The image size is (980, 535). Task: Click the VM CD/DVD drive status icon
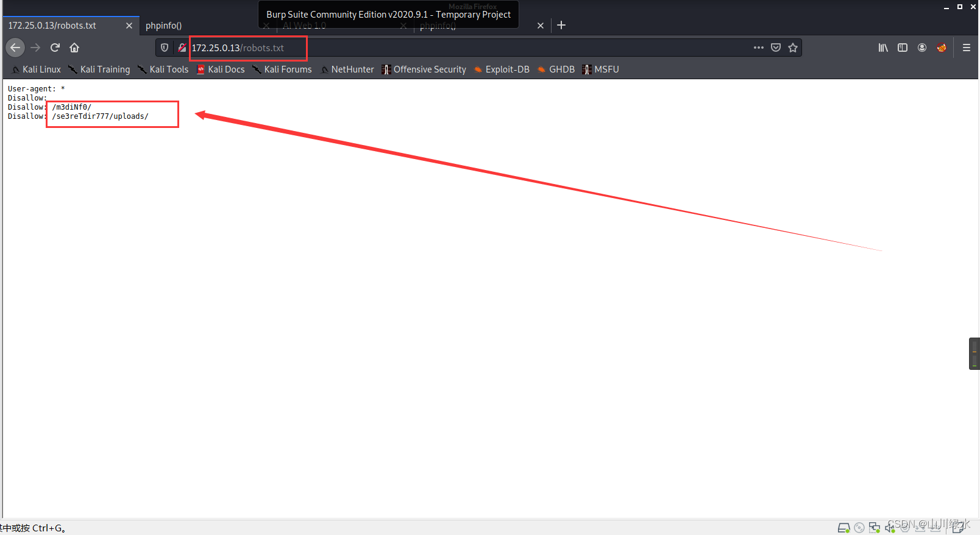point(859,528)
